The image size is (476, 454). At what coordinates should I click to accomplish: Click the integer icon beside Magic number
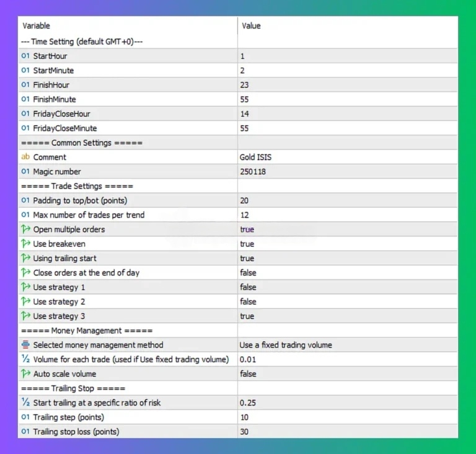(x=25, y=172)
